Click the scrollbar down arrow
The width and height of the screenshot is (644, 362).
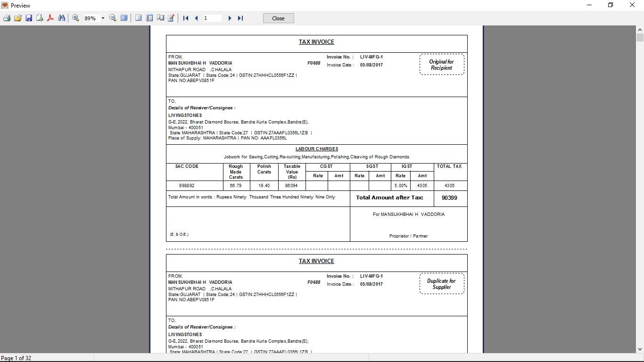[640, 349]
